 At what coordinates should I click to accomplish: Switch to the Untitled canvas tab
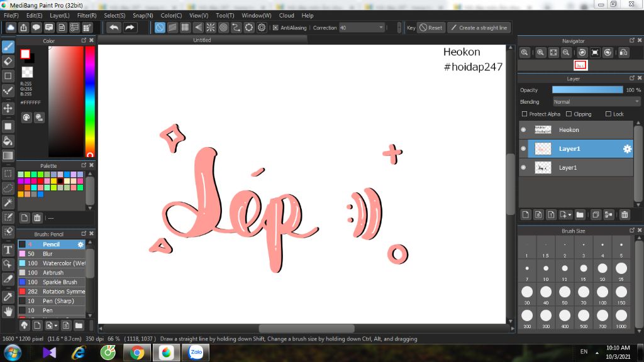(x=202, y=40)
